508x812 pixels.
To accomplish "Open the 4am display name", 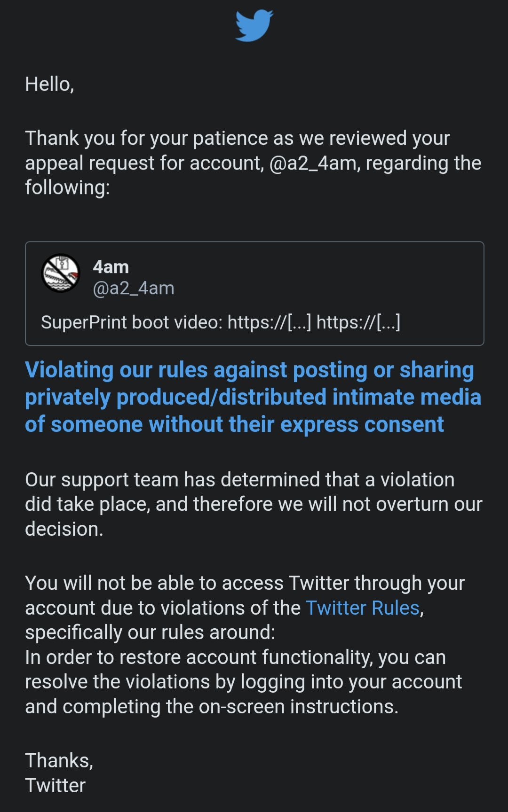I will [111, 267].
